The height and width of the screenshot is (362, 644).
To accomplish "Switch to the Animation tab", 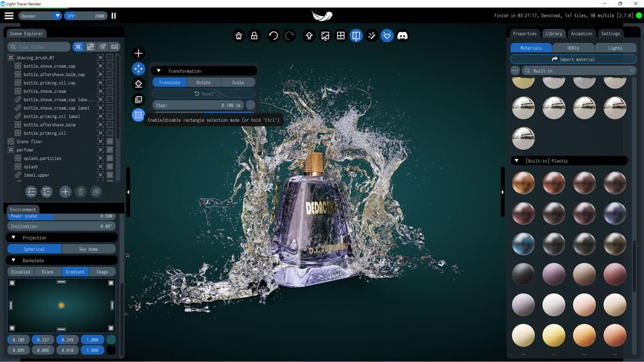I will (582, 34).
